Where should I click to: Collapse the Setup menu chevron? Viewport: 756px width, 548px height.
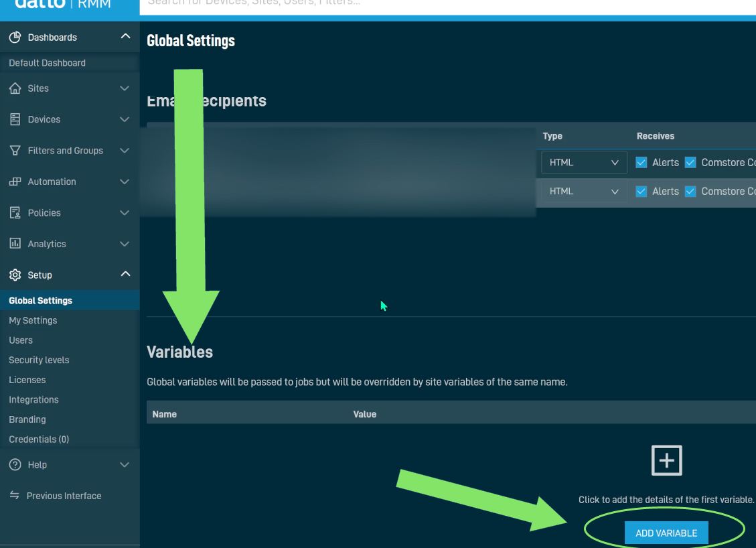pos(125,274)
